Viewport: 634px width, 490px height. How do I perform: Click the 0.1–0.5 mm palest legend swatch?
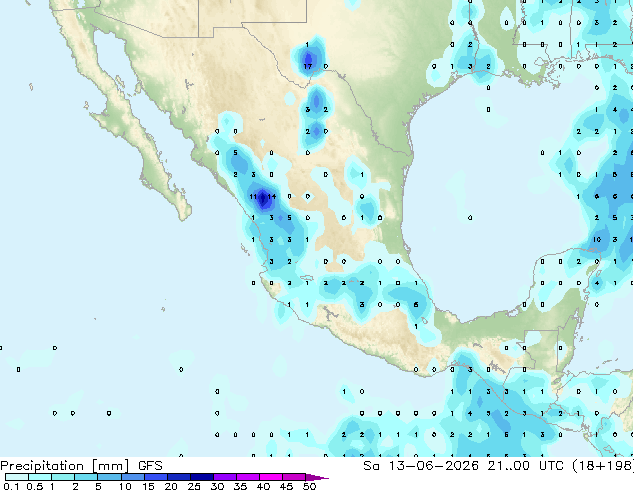[x=17, y=477]
